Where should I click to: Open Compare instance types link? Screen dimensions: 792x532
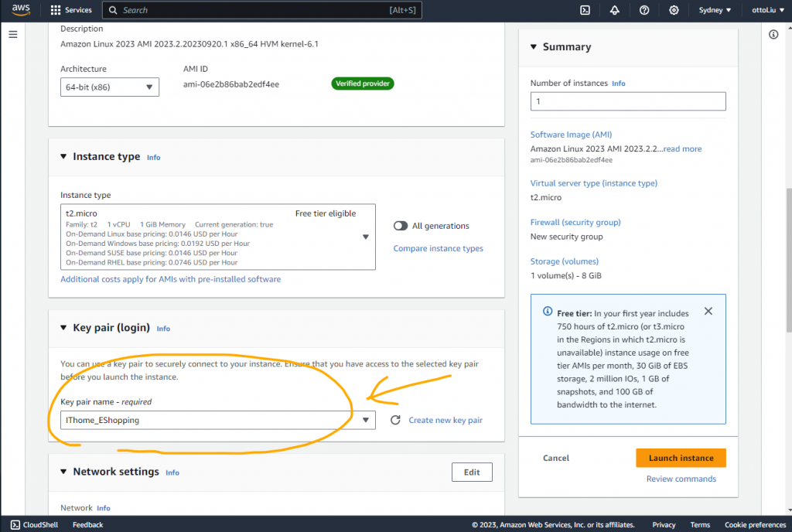[x=438, y=248]
